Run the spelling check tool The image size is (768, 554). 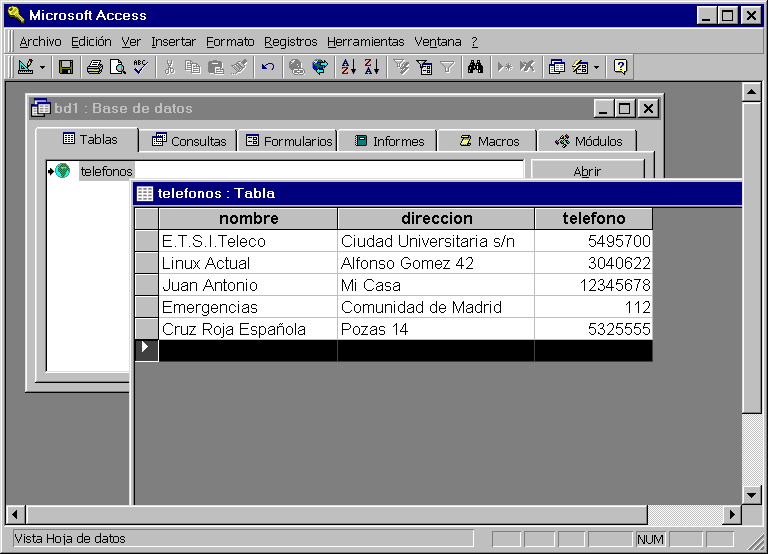tap(140, 67)
